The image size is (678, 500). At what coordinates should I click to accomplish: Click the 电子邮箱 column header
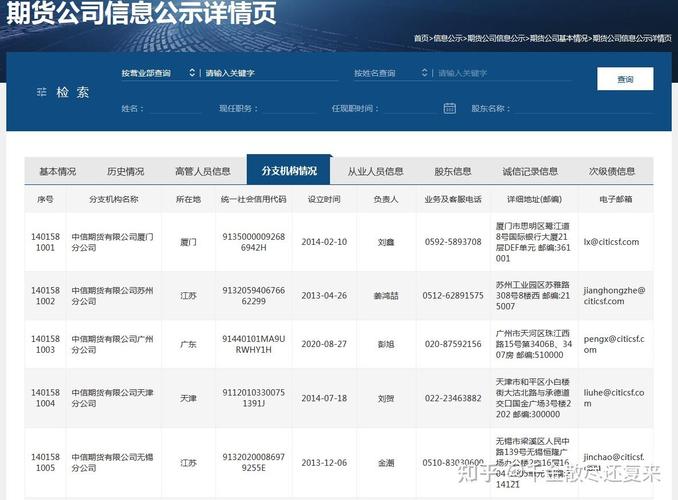point(616,199)
